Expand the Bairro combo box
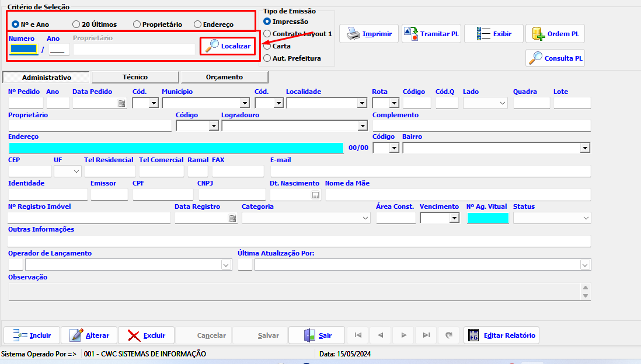Image resolution: width=641 pixels, height=364 pixels. (585, 148)
